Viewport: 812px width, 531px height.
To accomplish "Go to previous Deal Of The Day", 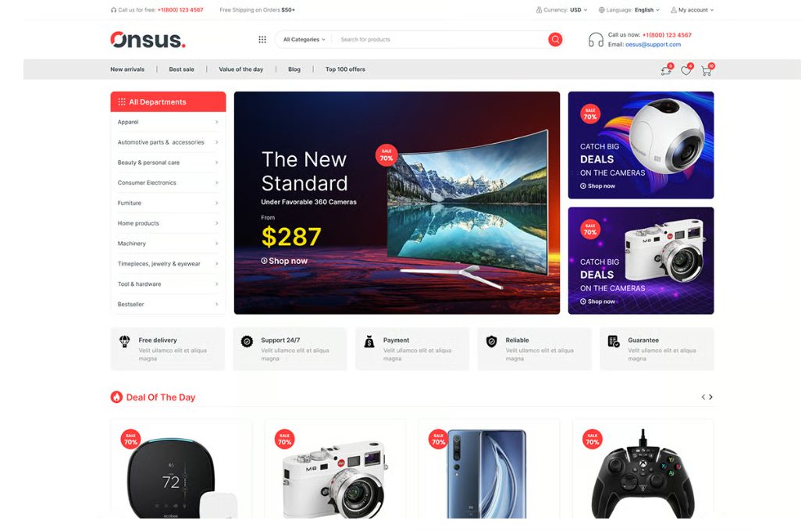I will [703, 397].
